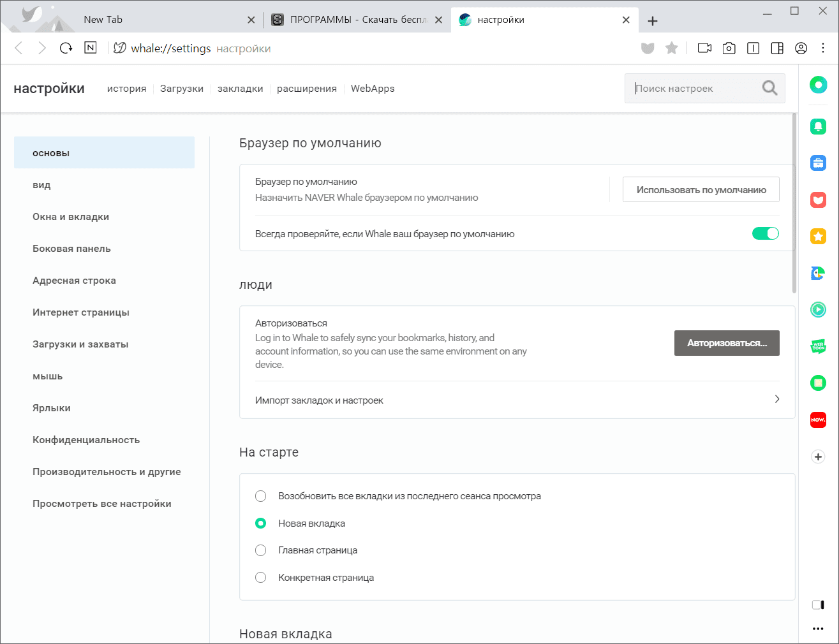This screenshot has height=644, width=839.
Task: Switch to the "история" section
Action: point(127,89)
